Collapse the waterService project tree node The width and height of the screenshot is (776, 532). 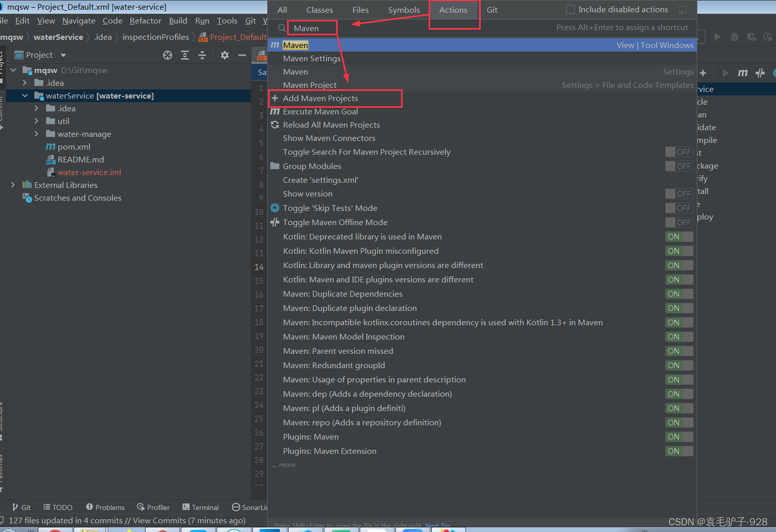click(25, 95)
